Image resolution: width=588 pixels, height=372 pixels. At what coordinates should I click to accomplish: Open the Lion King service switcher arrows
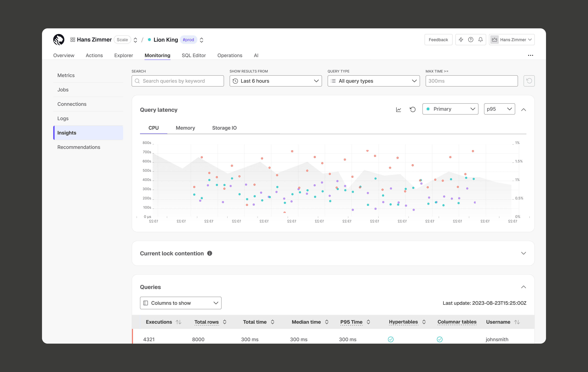[201, 40]
